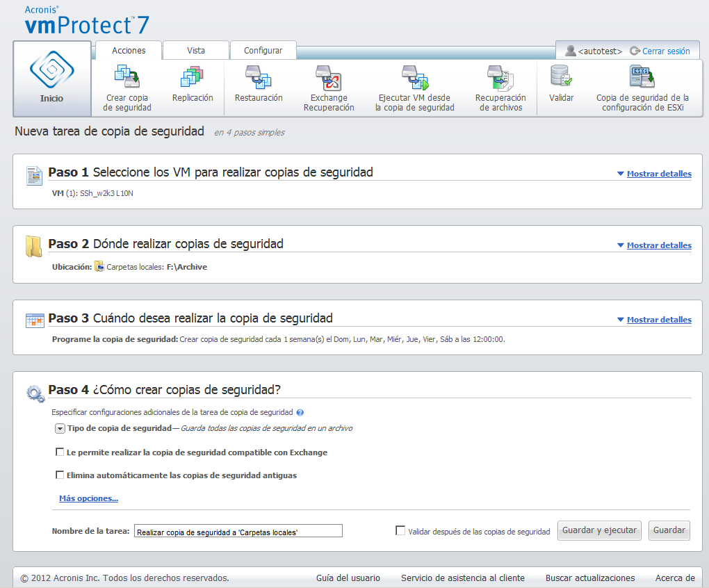Show details for Paso 1
Screen dimensions: 709x588
click(x=658, y=174)
